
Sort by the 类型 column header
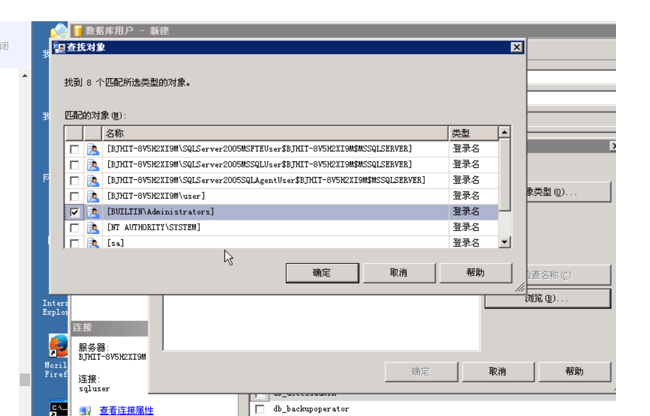pyautogui.click(x=473, y=133)
